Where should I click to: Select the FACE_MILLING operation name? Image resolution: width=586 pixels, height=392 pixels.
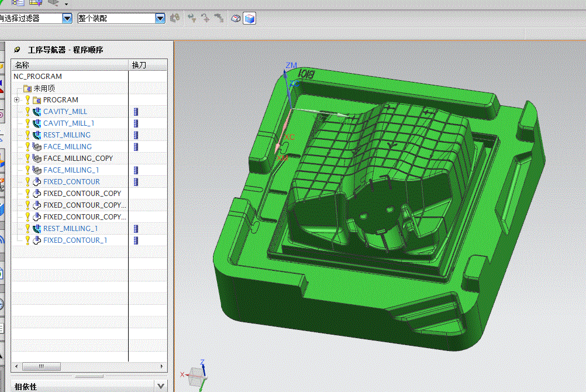pos(67,147)
